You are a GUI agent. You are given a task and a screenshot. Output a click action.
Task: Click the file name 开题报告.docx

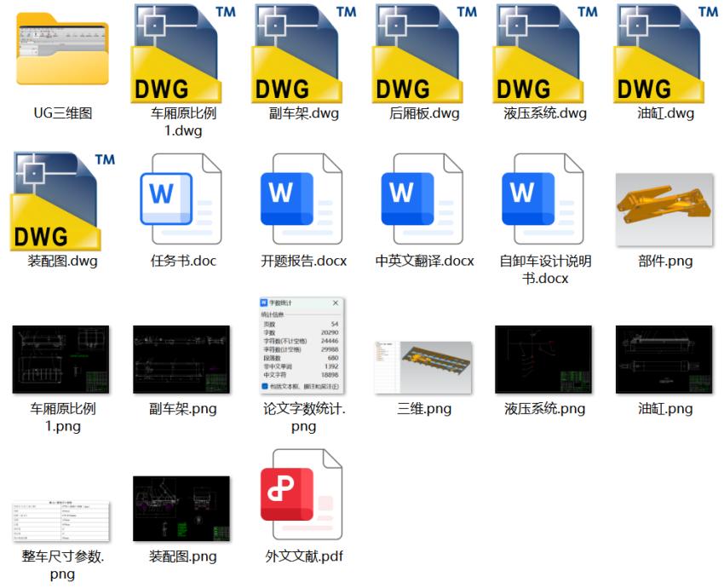click(x=304, y=261)
